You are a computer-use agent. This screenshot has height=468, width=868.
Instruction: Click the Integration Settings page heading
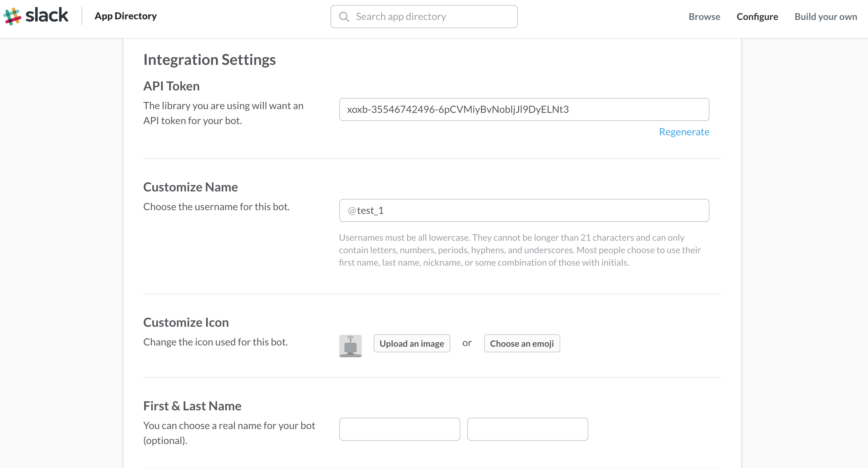click(209, 60)
